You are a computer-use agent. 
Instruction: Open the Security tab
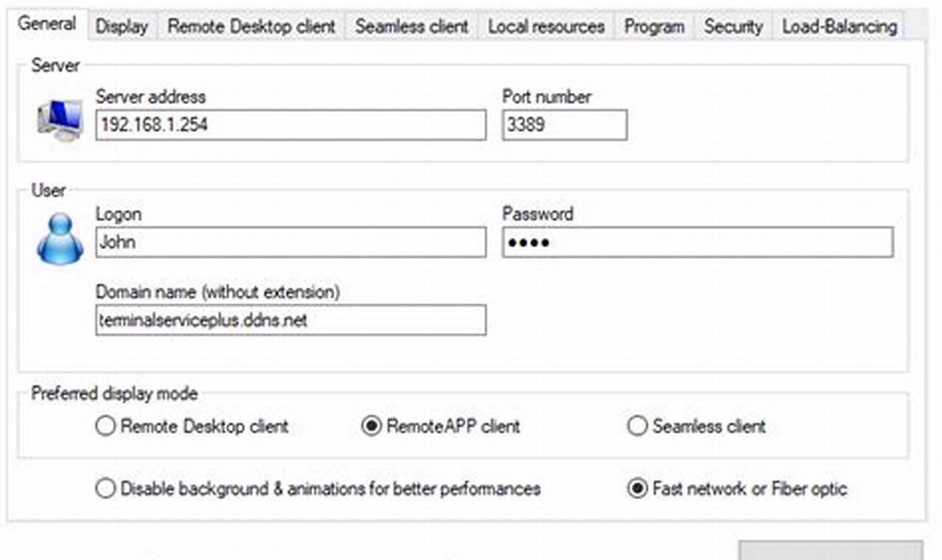tap(733, 26)
